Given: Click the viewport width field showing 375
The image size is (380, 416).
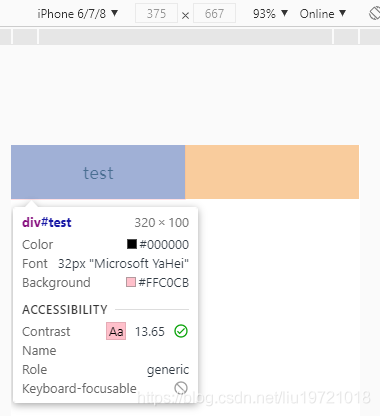Looking at the screenshot, I should coord(156,13).
